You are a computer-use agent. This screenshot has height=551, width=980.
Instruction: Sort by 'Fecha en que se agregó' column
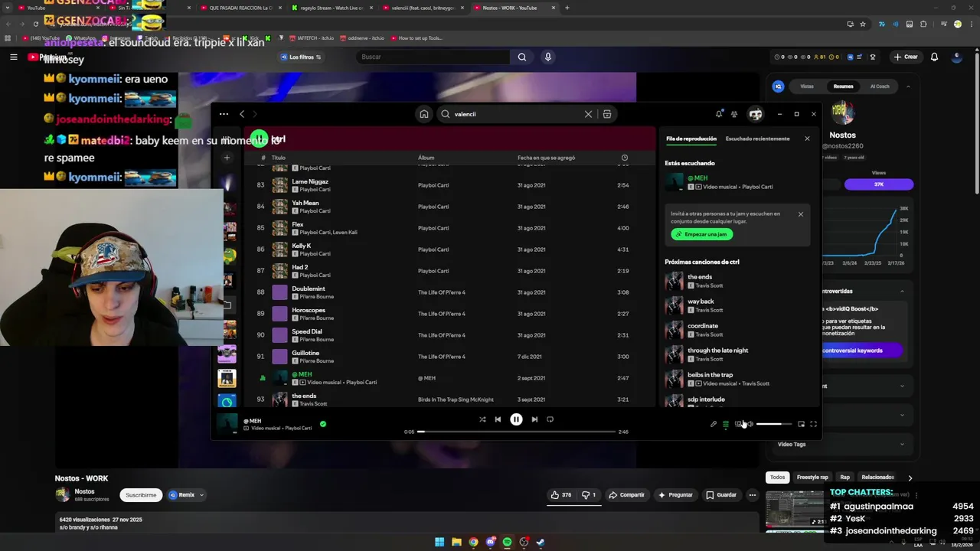click(x=546, y=158)
